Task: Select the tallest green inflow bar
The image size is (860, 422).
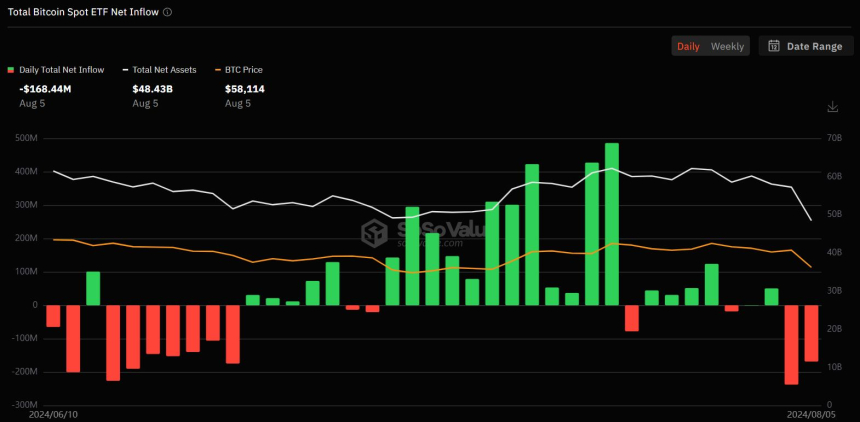Action: click(611, 224)
